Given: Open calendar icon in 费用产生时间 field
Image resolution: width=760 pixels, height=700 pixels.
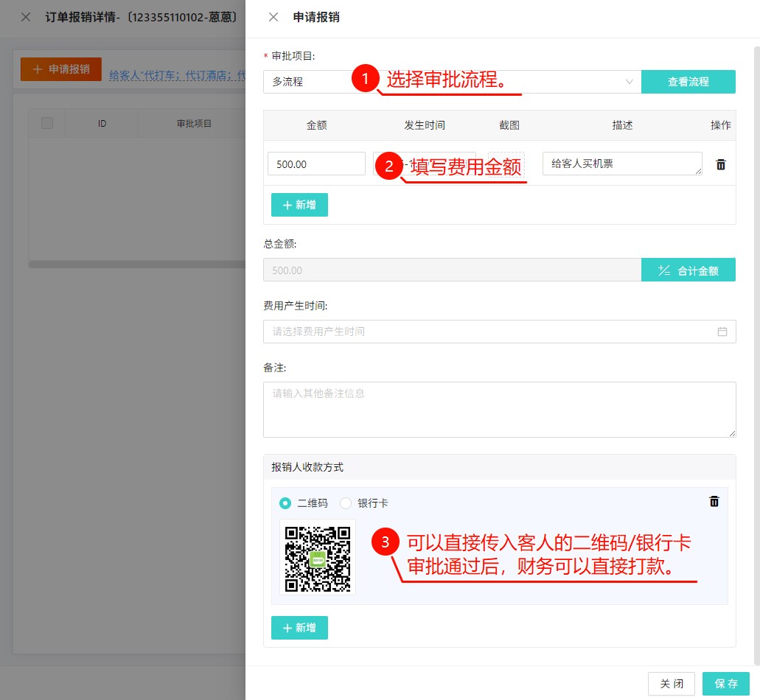Looking at the screenshot, I should (722, 332).
